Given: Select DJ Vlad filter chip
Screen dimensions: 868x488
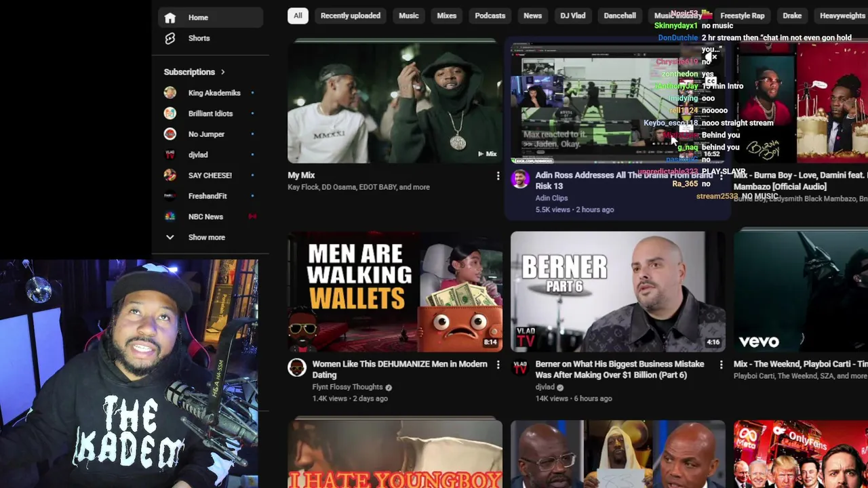Looking at the screenshot, I should click(573, 16).
